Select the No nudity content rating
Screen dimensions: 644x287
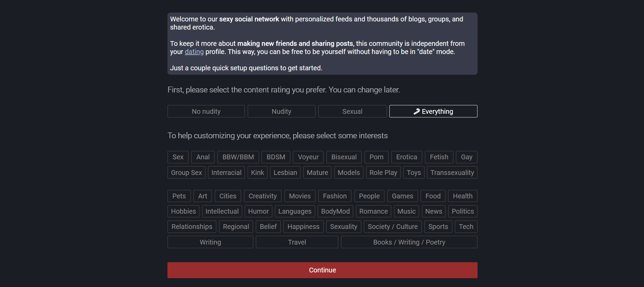(x=206, y=111)
